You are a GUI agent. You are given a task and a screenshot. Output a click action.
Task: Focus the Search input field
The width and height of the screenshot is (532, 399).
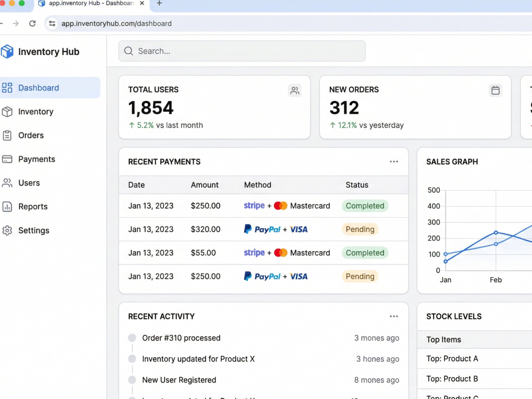[242, 51]
